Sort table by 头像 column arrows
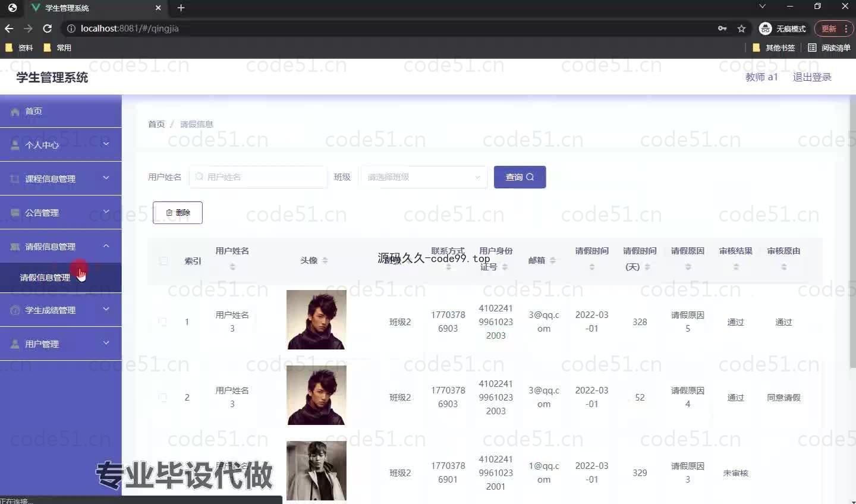 [325, 260]
